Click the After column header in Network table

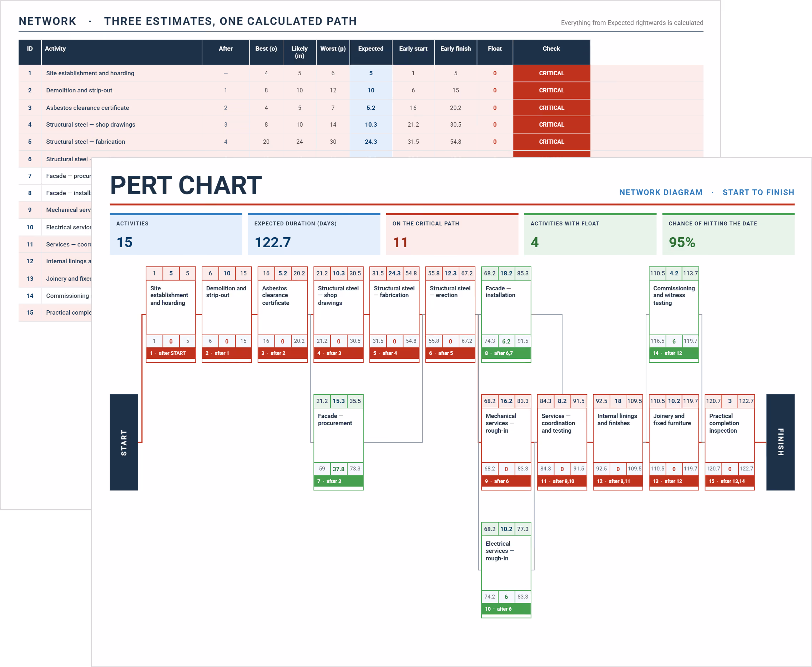click(226, 52)
